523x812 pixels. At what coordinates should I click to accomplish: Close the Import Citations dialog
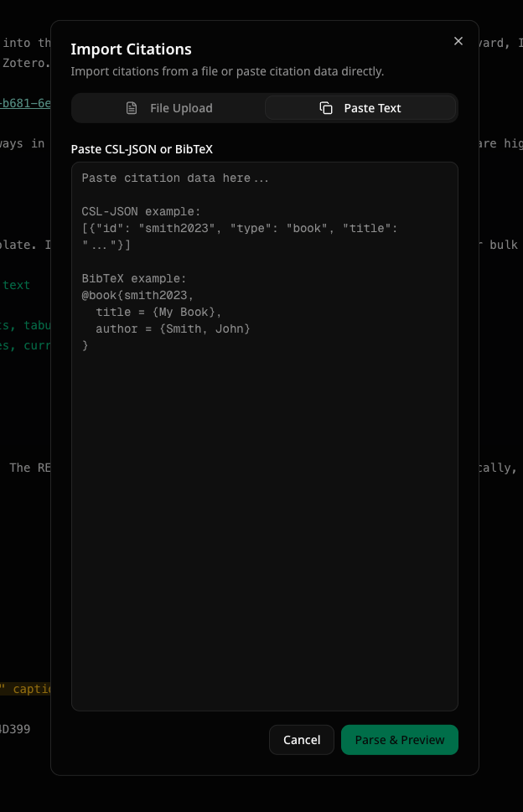(x=458, y=41)
